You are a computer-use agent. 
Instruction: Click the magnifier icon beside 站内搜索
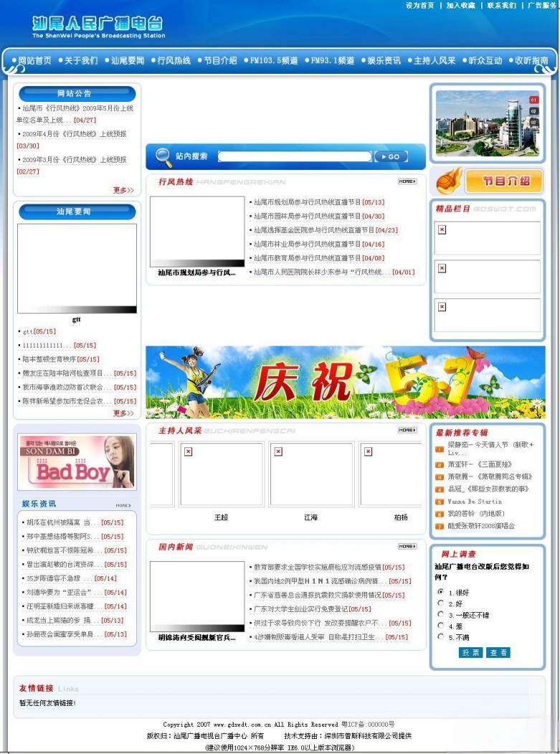pyautogui.click(x=163, y=157)
